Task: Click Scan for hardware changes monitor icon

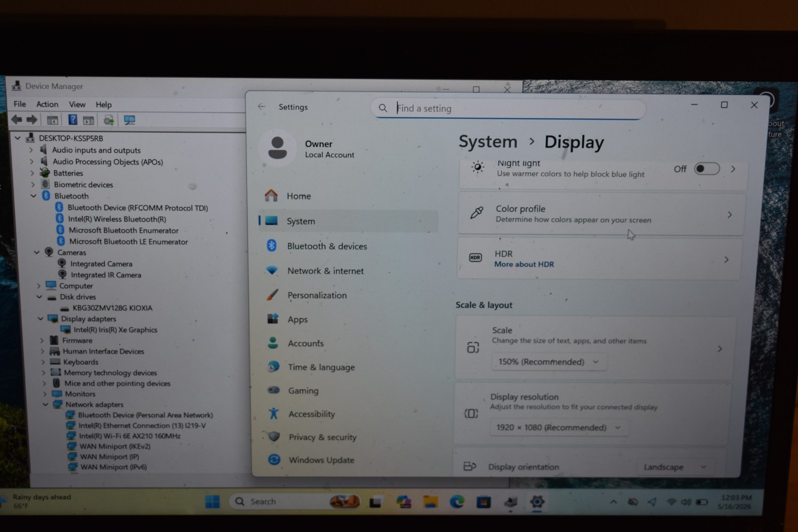Action: (130, 120)
